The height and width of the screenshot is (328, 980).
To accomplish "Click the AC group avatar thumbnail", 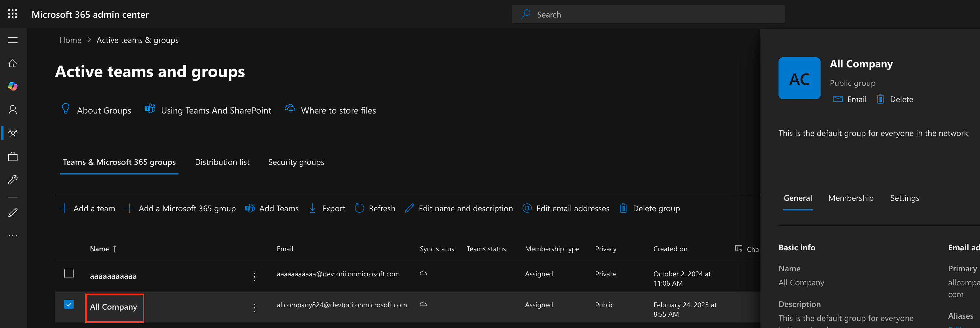I will (799, 78).
